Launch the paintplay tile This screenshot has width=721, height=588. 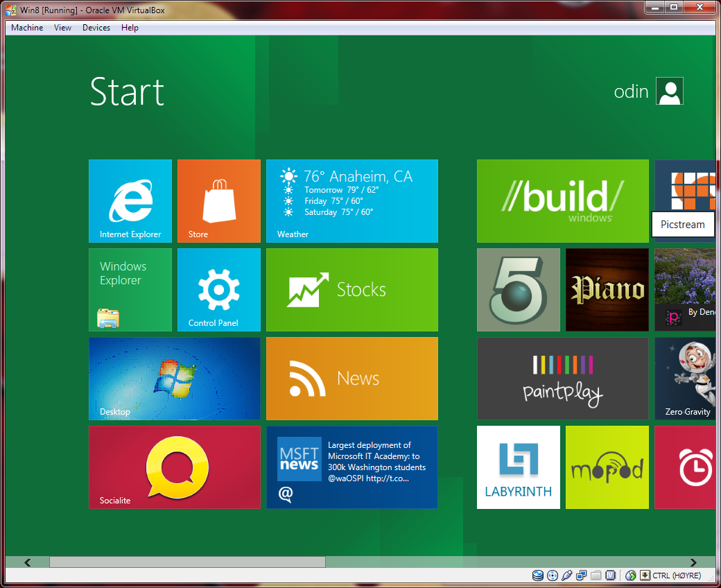click(x=563, y=379)
